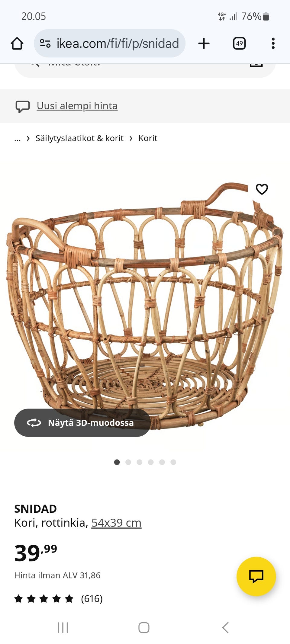Add SNIDAD basket to favorites heart
The width and height of the screenshot is (290, 644).
(262, 189)
